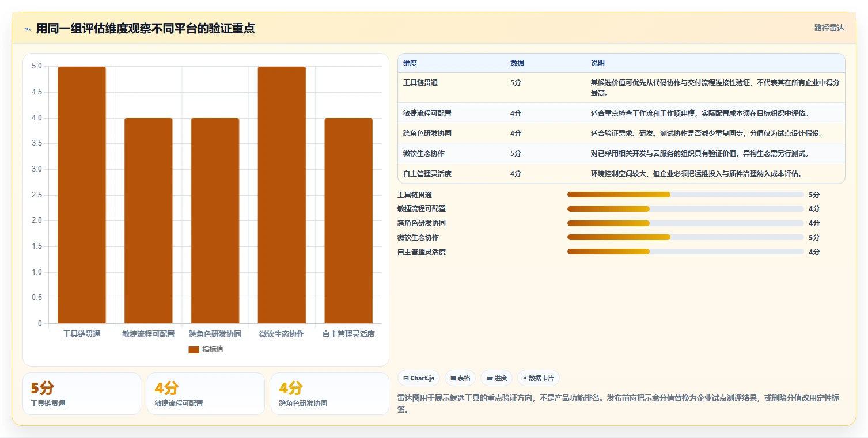
Task: Click the 工具链贯通 bar in the chart
Action: [x=82, y=195]
